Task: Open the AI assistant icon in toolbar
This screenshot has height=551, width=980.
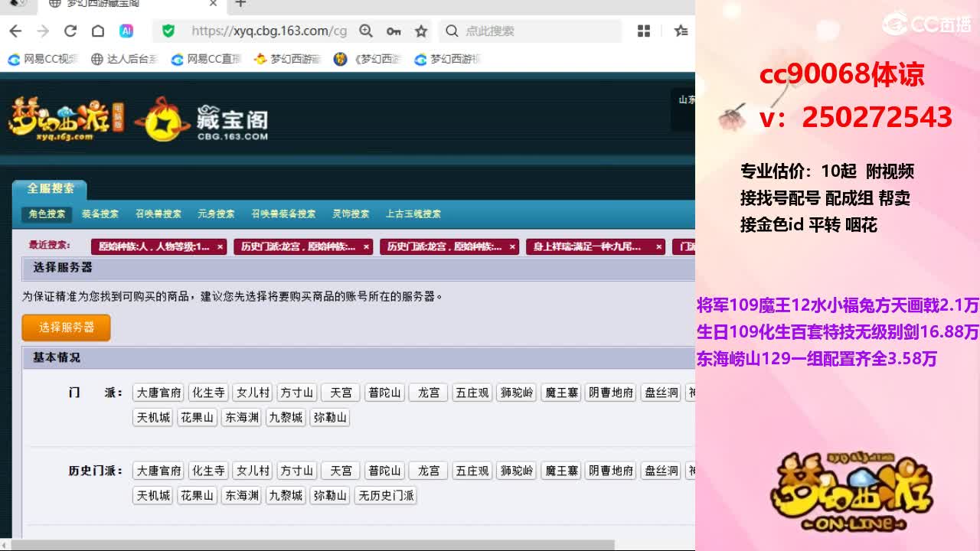Action: (x=126, y=31)
